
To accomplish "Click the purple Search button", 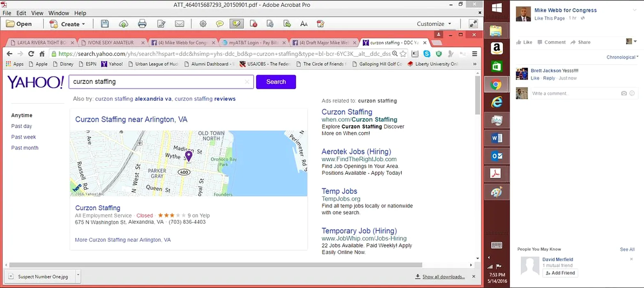I will pos(276,81).
